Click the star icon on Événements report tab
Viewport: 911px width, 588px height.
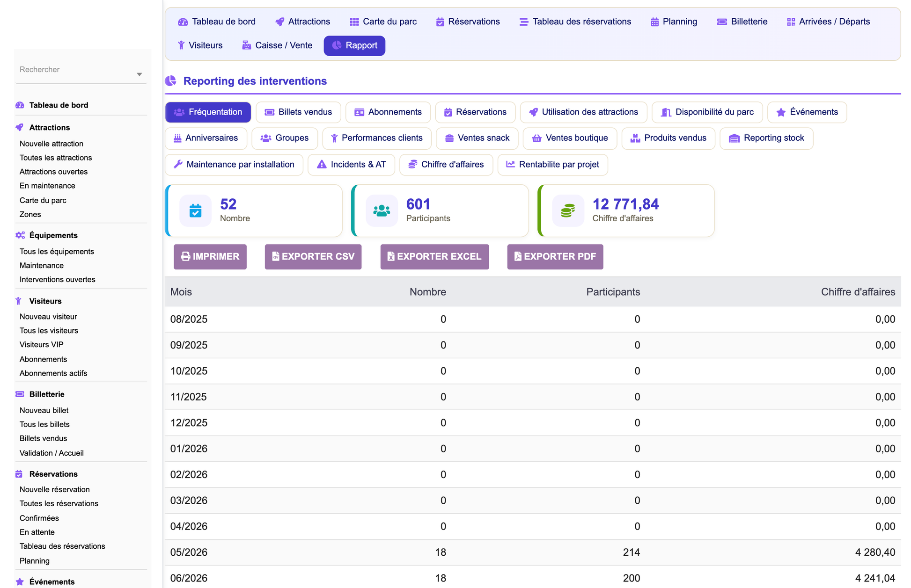click(781, 112)
